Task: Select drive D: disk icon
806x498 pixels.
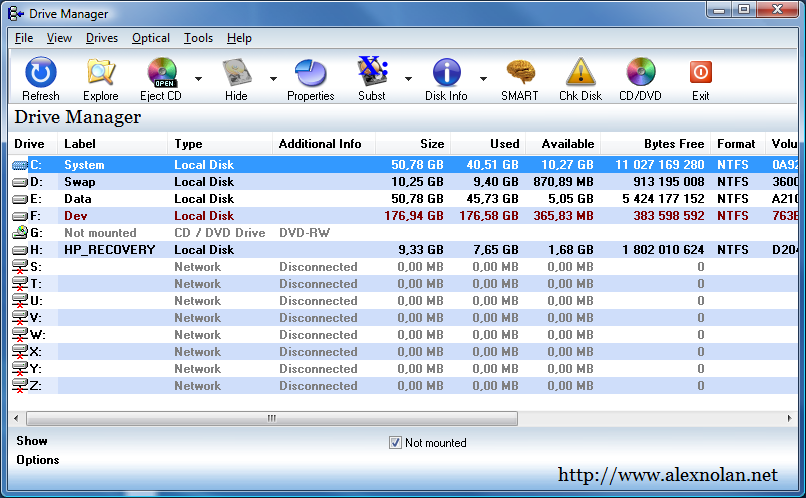Action: [x=20, y=182]
